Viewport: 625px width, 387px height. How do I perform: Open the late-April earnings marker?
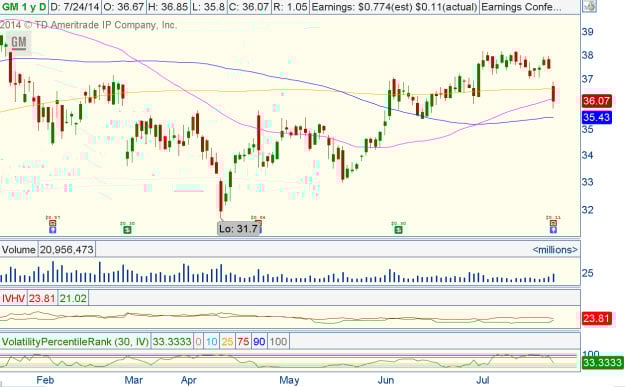click(x=258, y=223)
